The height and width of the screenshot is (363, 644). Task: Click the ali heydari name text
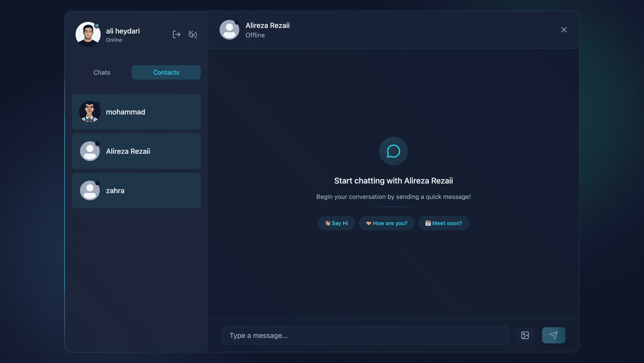(123, 31)
